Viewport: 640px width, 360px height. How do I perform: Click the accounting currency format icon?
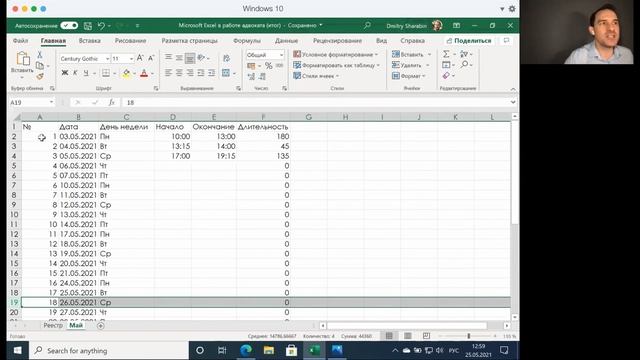click(251, 66)
